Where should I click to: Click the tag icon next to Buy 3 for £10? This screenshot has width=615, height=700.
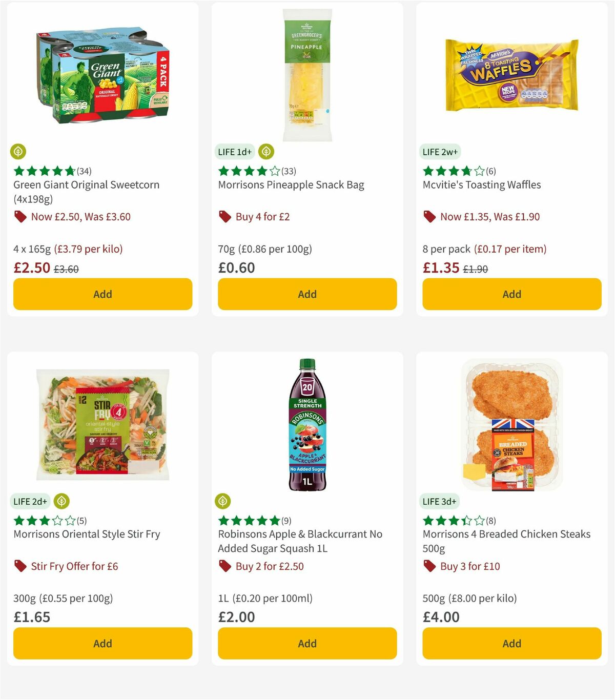[428, 566]
